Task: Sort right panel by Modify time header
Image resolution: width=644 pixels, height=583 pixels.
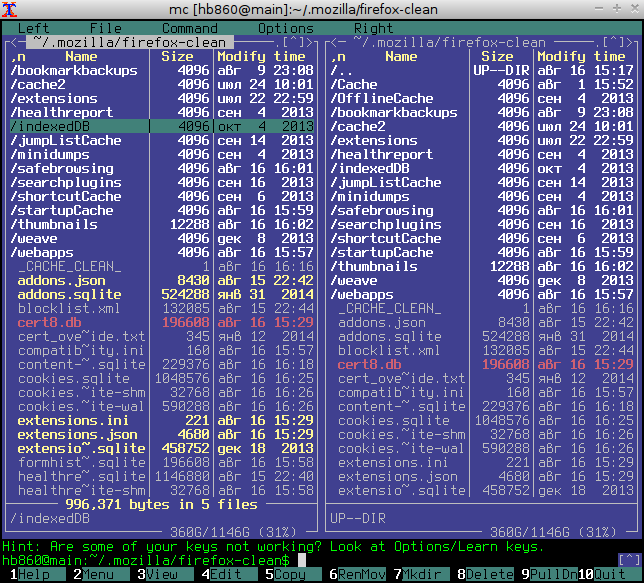Action: click(582, 56)
